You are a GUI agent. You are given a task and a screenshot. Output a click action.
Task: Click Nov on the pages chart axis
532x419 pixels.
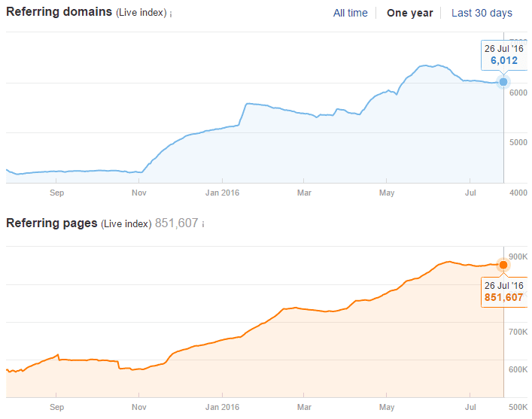coord(139,407)
